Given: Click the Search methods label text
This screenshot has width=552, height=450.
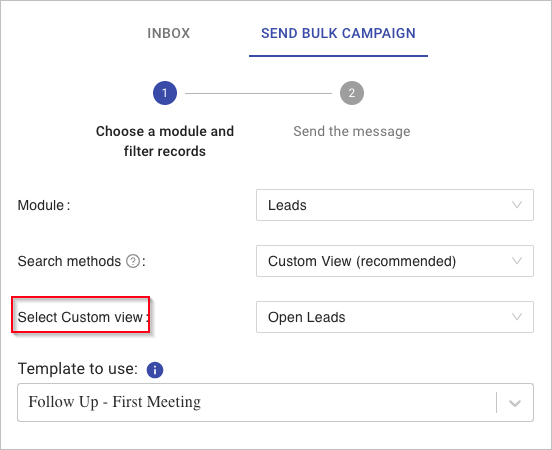Looking at the screenshot, I should (69, 261).
